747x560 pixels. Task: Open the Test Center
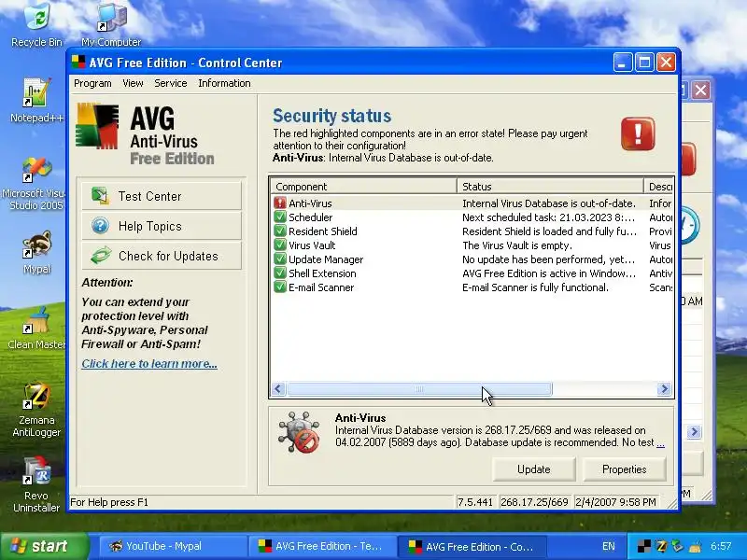[162, 196]
